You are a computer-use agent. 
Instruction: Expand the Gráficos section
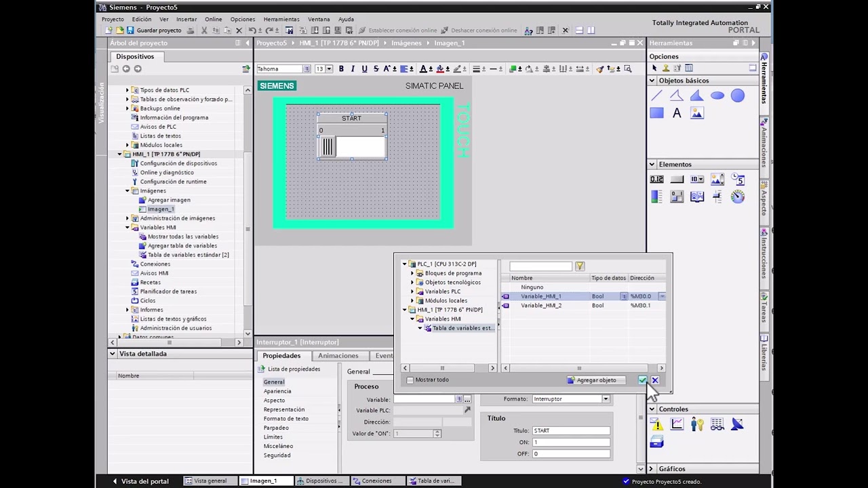652,469
